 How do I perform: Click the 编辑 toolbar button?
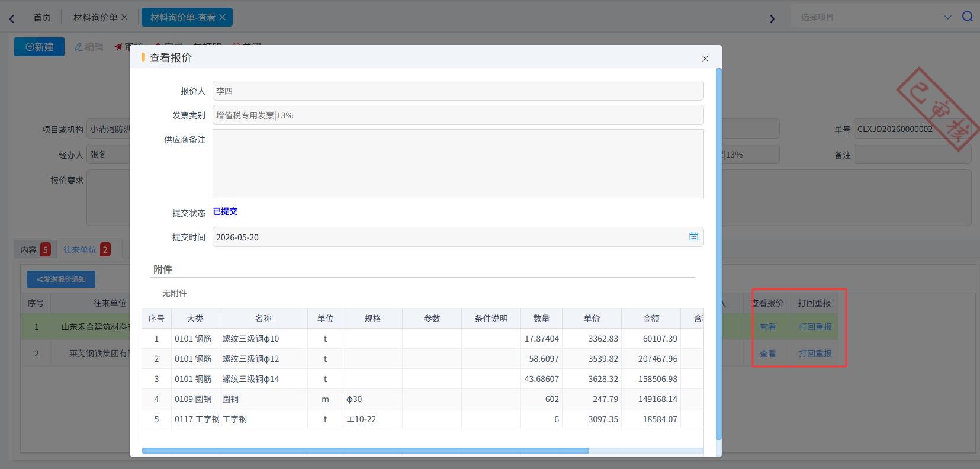pyautogui.click(x=89, y=47)
